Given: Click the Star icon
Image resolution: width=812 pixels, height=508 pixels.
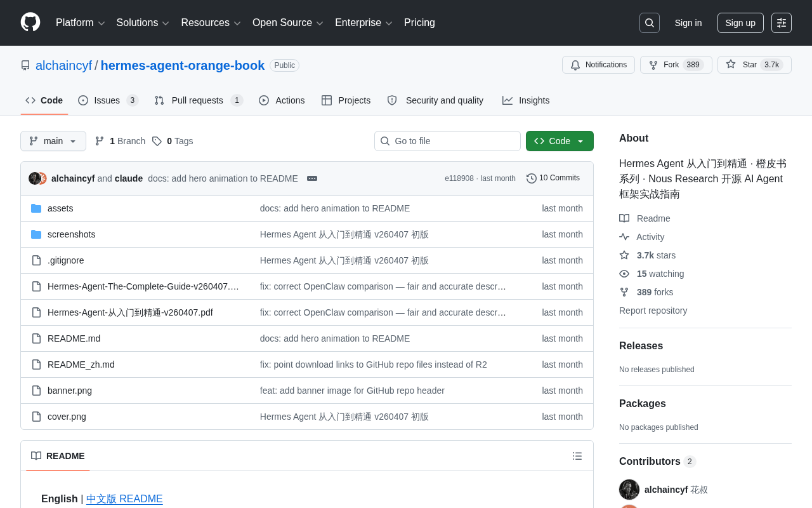Looking at the screenshot, I should (731, 64).
